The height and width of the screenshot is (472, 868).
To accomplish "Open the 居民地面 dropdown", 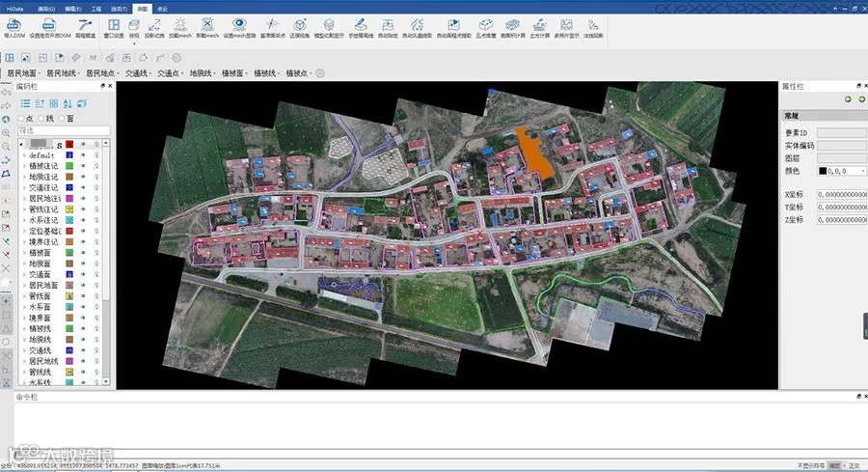I will (39, 73).
